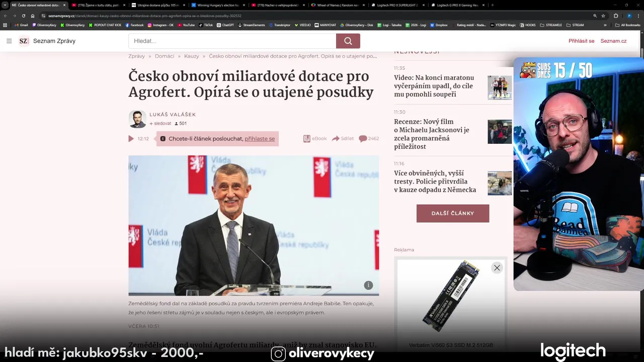Image resolution: width=644 pixels, height=362 pixels.
Task: Open Dropbox bookmark
Action: [439, 25]
